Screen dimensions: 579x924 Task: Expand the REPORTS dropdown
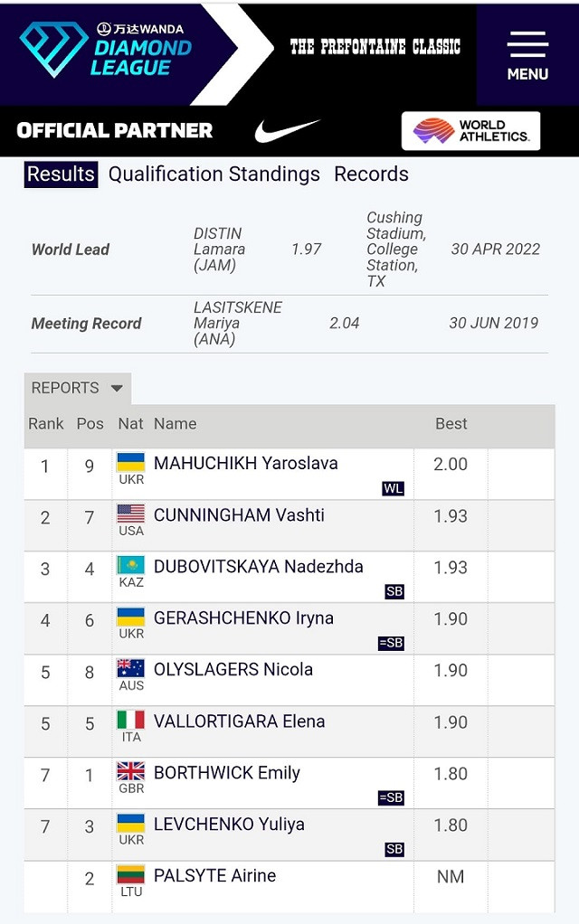click(77, 388)
